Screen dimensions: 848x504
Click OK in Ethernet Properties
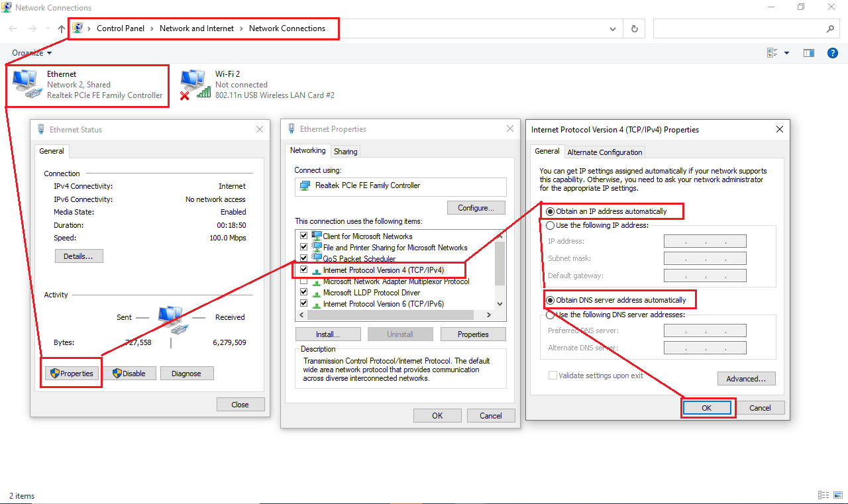pos(437,416)
